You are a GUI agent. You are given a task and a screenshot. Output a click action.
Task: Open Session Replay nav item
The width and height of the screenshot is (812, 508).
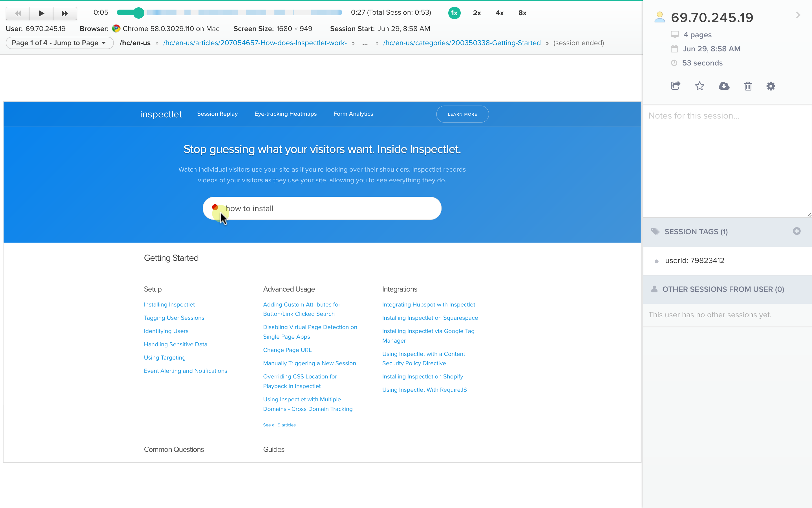(x=217, y=114)
